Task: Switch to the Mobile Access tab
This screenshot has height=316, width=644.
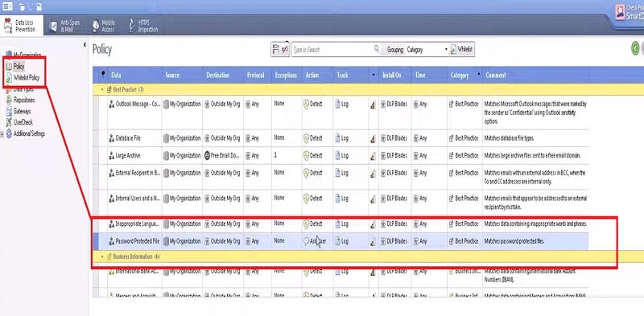Action: [104, 26]
